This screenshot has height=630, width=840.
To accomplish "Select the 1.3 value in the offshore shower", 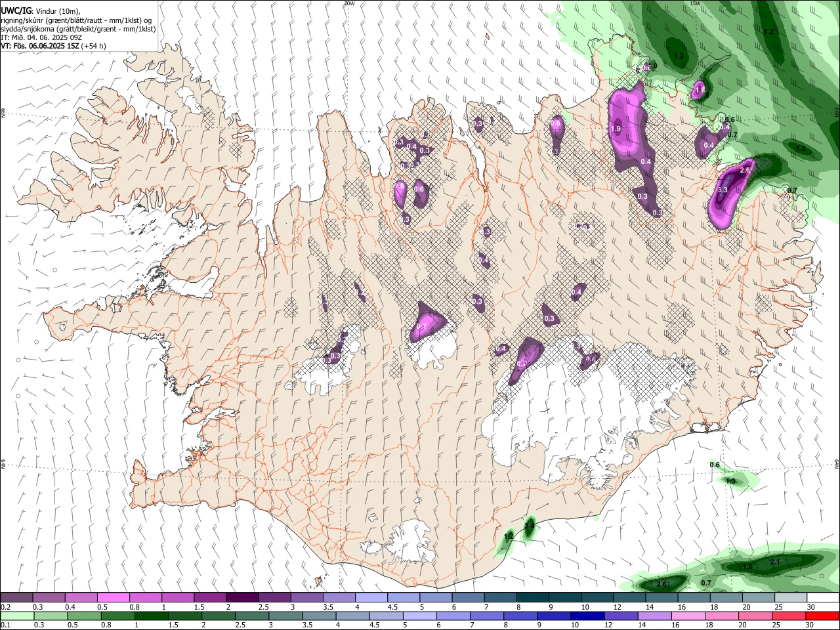I will [730, 481].
